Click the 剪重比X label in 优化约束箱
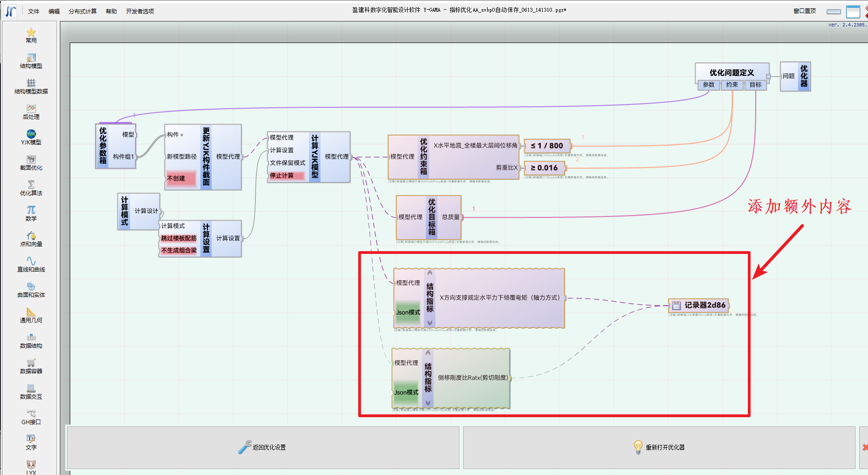This screenshot has height=475, width=868. [507, 168]
